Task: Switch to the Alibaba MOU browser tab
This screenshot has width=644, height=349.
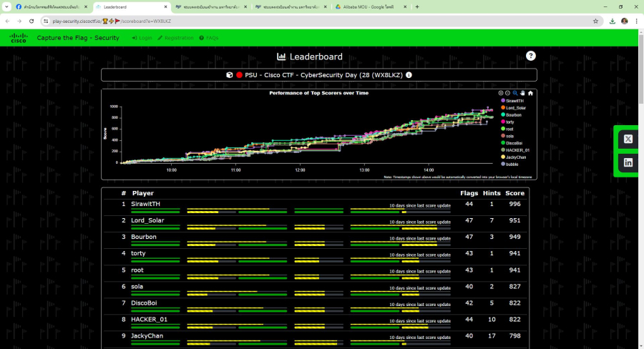Action: coord(369,6)
